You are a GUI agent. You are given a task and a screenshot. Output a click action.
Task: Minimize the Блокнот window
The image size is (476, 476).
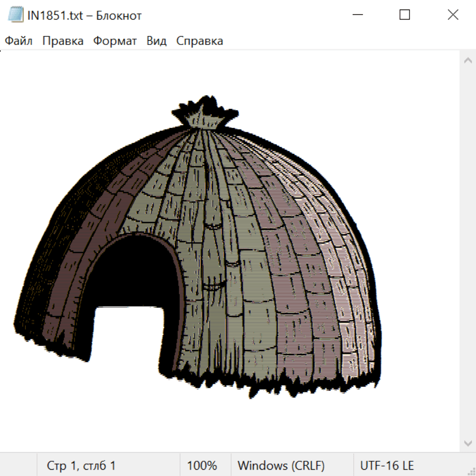[357, 15]
